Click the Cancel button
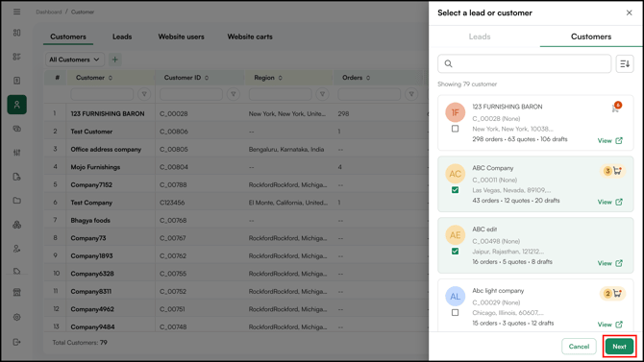This screenshot has height=362, width=644. [x=579, y=347]
